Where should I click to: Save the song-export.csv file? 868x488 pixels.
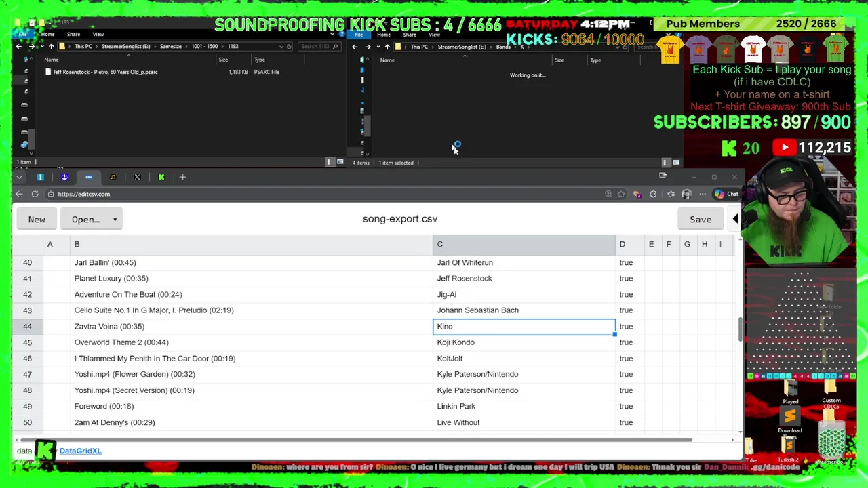click(x=701, y=220)
